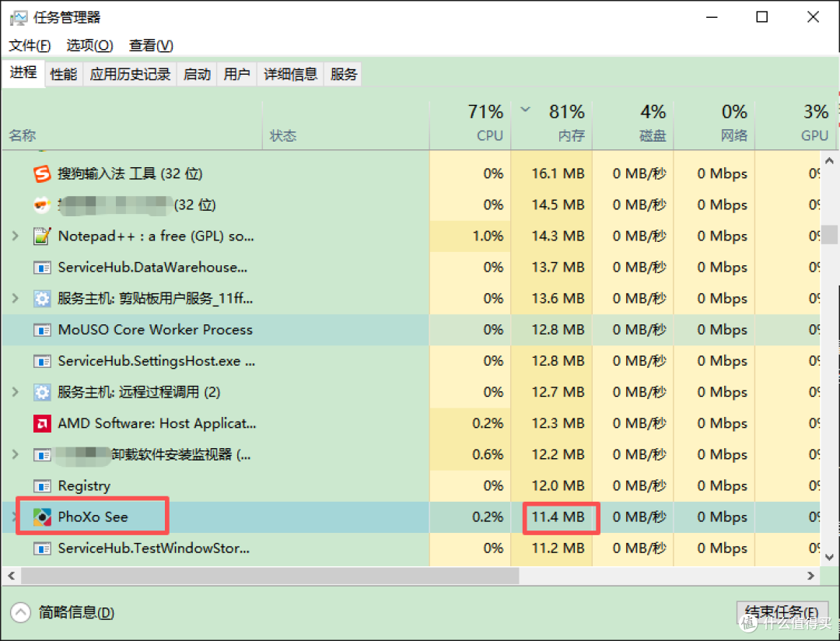
Task: Expand the uninstall monitor process group
Action: tap(15, 455)
